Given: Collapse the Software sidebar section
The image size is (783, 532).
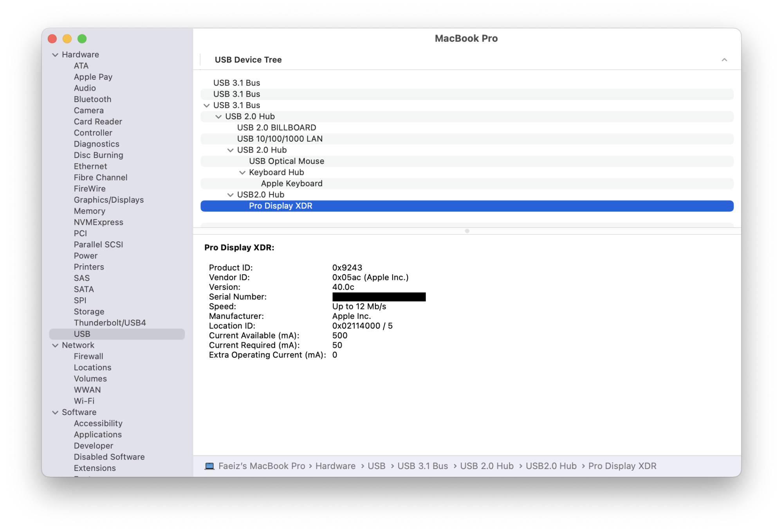Looking at the screenshot, I should tap(55, 412).
